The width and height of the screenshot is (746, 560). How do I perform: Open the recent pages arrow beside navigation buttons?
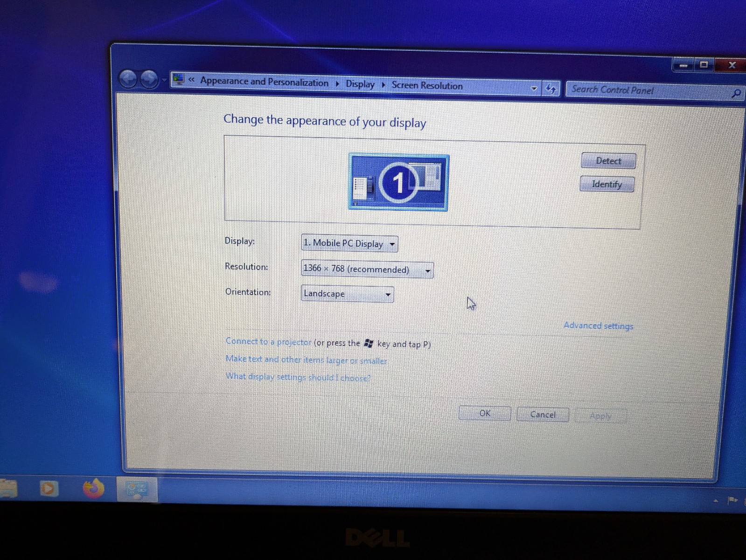point(164,80)
